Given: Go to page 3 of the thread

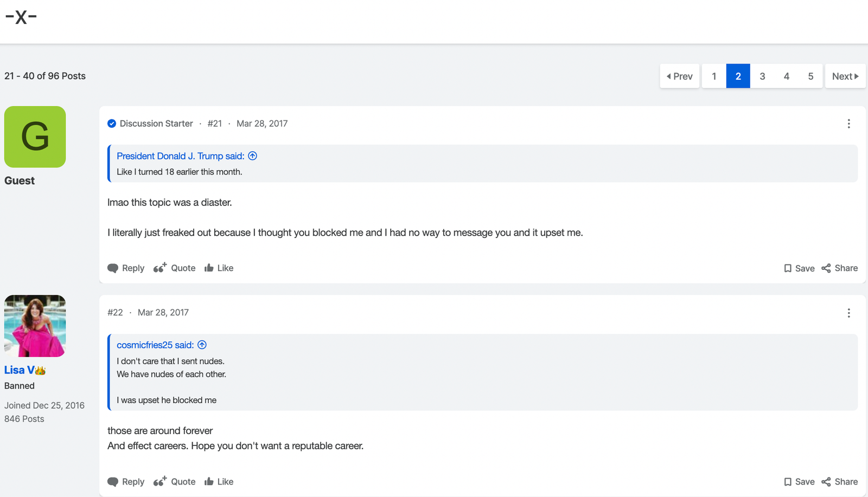Looking at the screenshot, I should 762,76.
